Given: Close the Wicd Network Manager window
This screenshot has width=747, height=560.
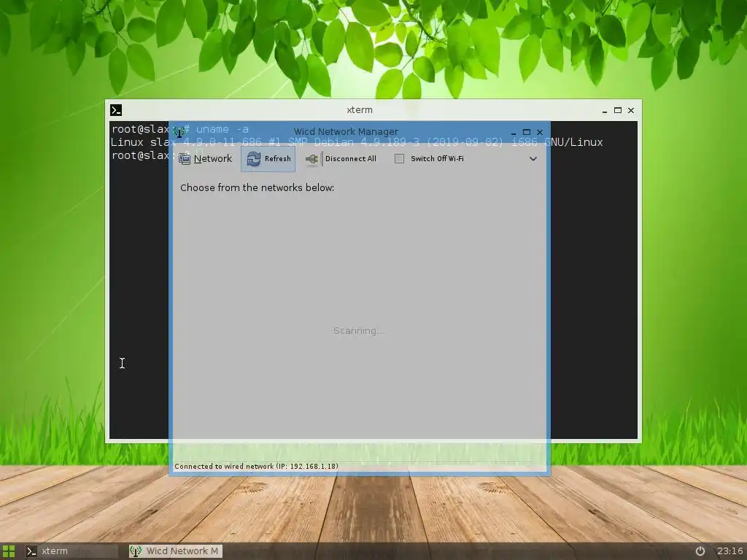Looking at the screenshot, I should point(540,132).
